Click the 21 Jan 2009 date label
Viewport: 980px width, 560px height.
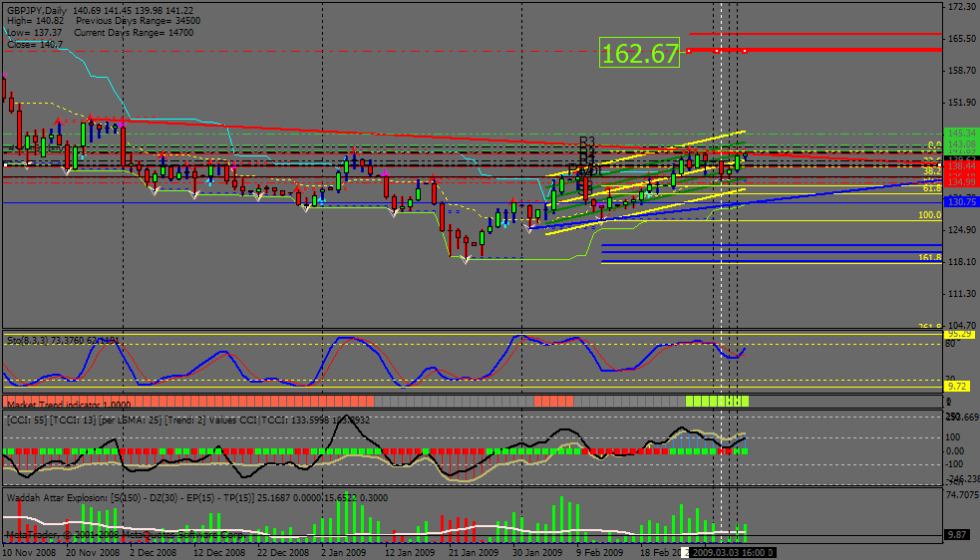coord(474,552)
